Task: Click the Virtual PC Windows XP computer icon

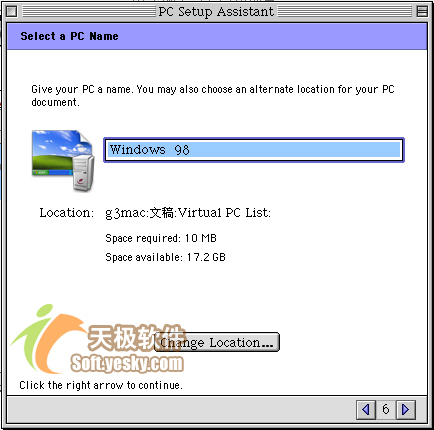Action: 63,161
